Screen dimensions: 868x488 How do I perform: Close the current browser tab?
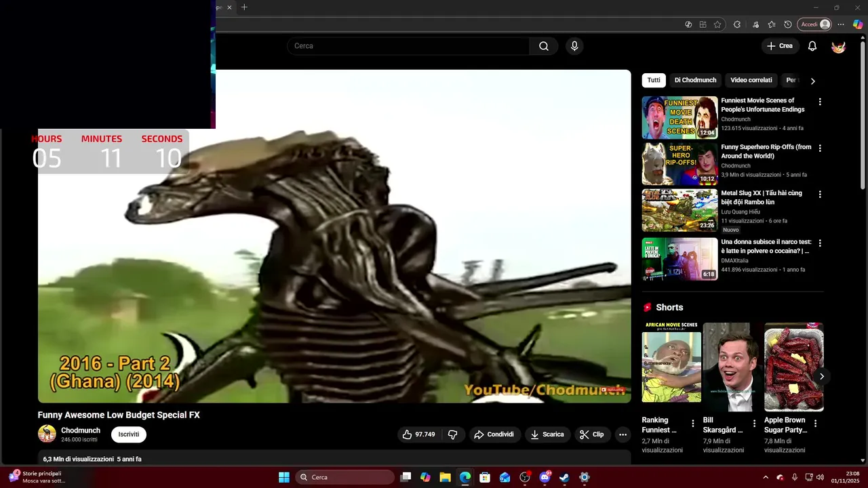click(x=229, y=7)
